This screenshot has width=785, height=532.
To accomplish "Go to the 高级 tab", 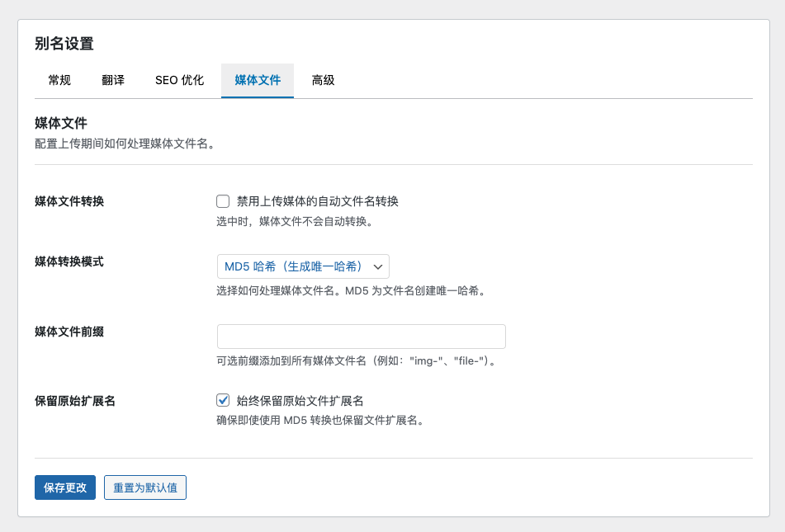I will click(323, 81).
